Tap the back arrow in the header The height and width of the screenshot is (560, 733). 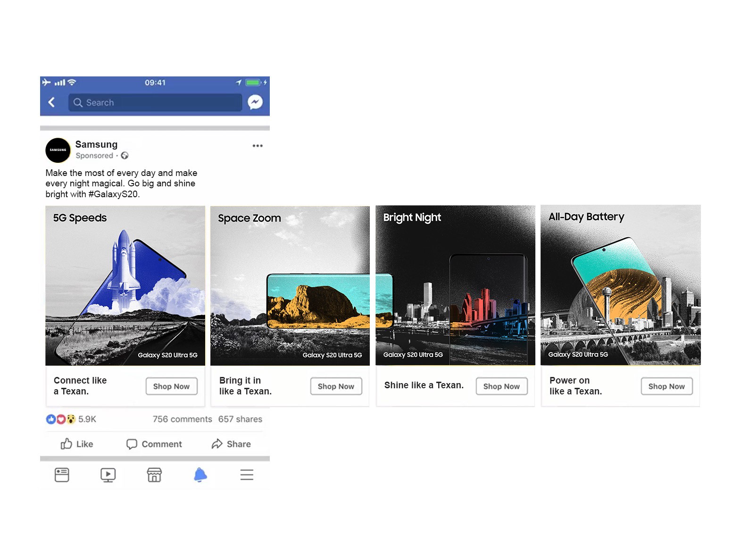tap(52, 102)
